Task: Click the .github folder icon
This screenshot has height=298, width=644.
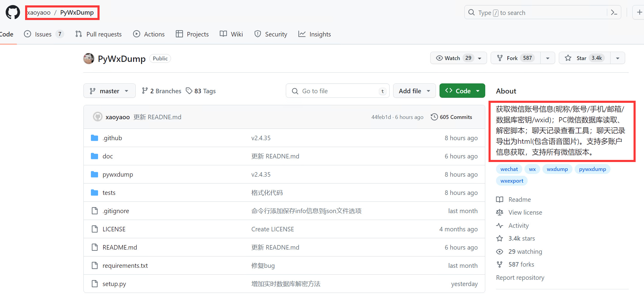Action: 94,138
